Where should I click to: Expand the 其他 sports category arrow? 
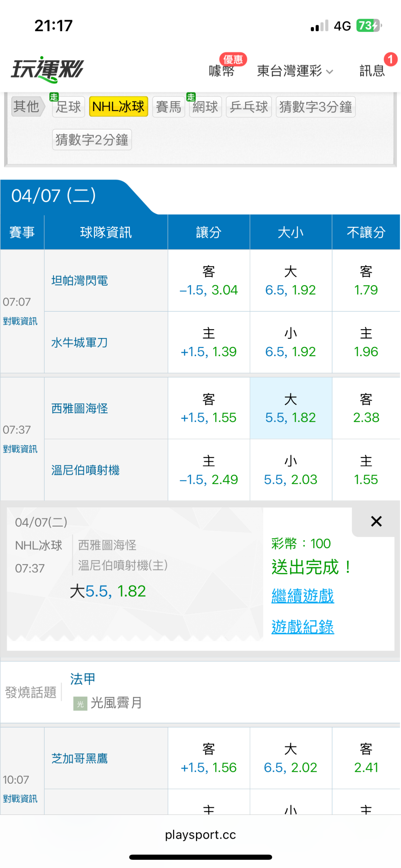[27, 107]
